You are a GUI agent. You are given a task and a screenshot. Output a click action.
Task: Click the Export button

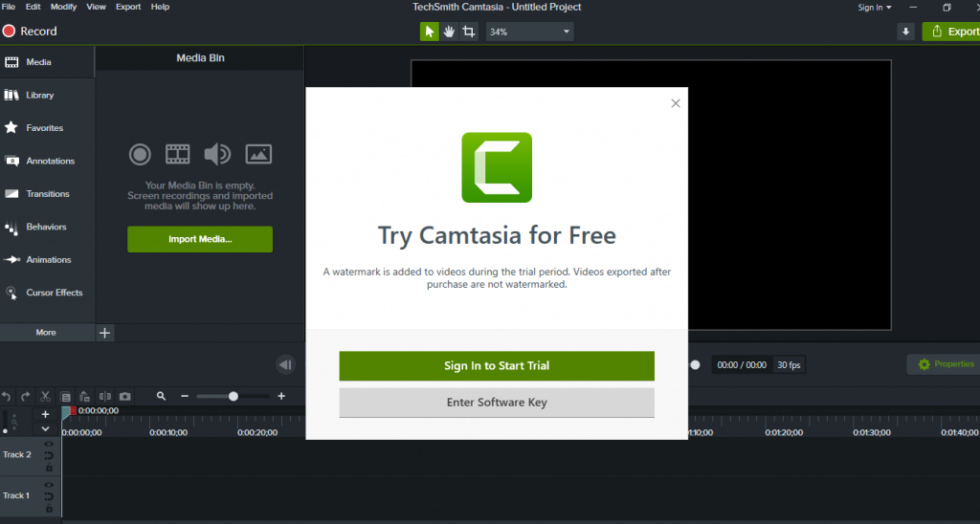tap(951, 32)
